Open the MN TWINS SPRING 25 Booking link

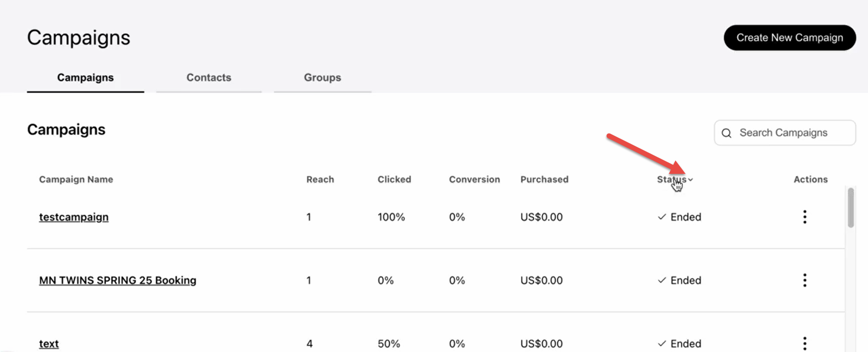click(118, 280)
